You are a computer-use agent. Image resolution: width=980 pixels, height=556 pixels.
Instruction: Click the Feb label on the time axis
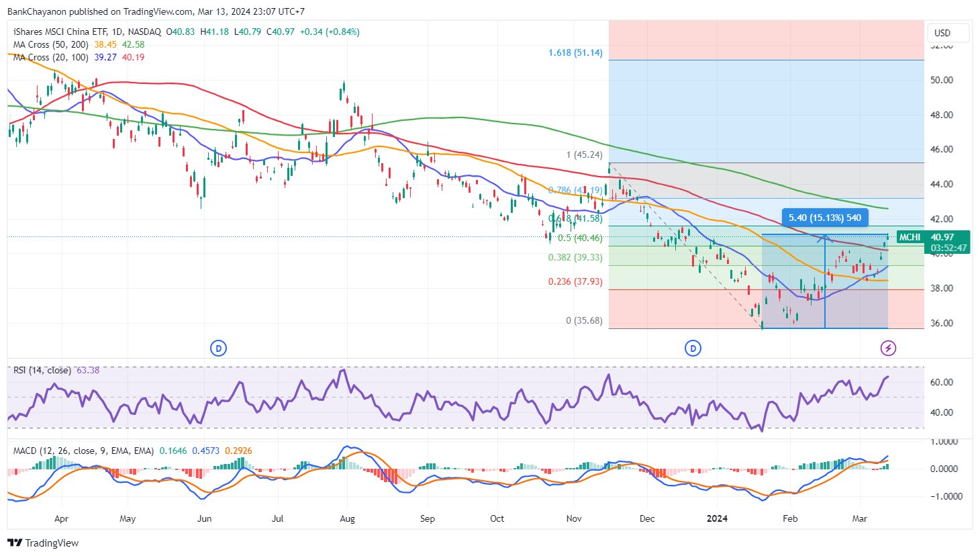click(791, 518)
